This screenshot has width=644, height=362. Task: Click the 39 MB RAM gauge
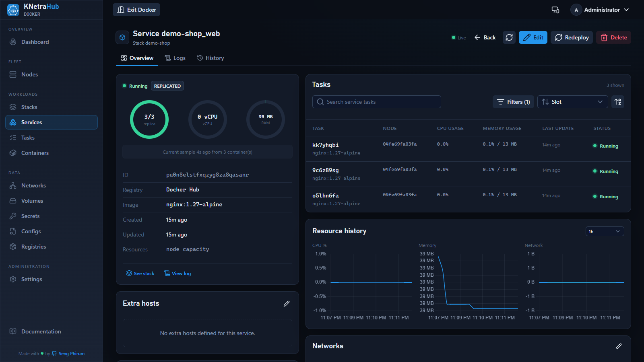tap(266, 119)
